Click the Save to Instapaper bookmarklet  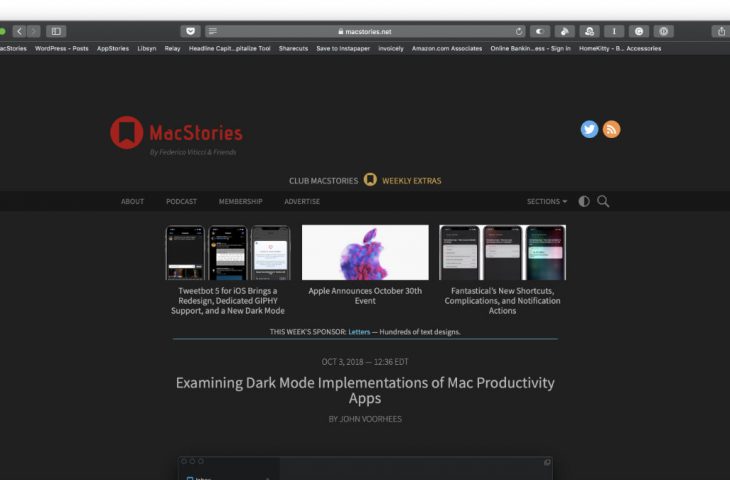pyautogui.click(x=343, y=48)
